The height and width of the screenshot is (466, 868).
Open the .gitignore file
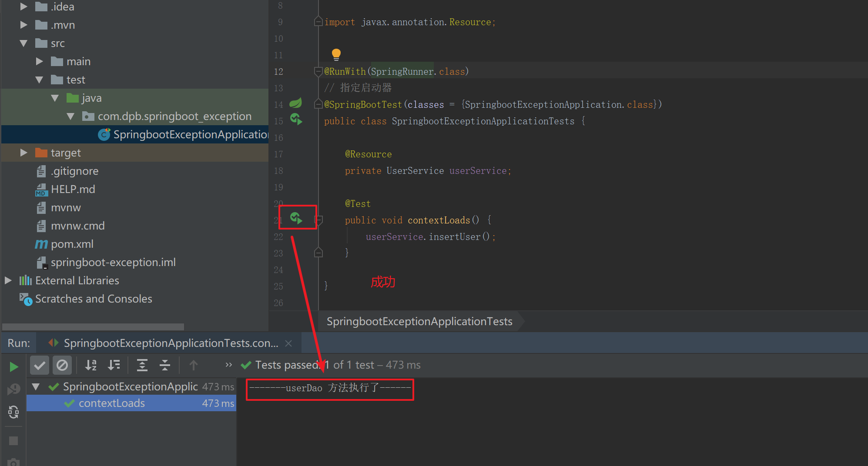(67, 171)
